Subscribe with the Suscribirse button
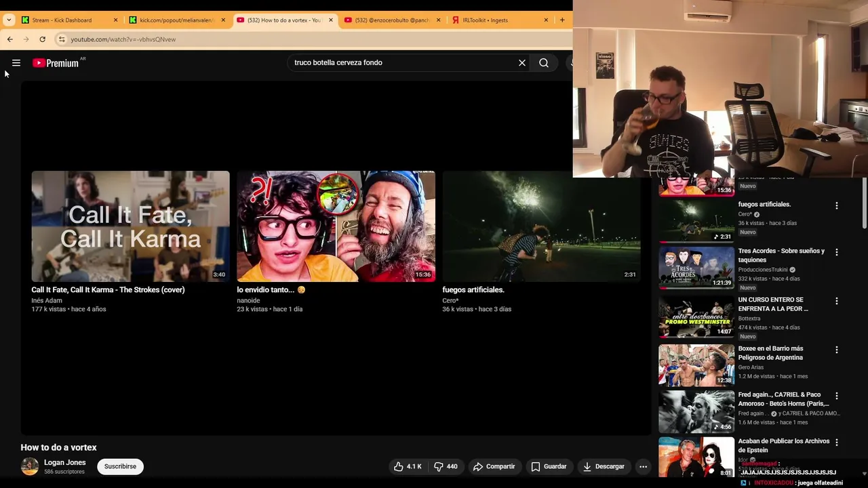Screen dimensions: 868x488 click(x=120, y=466)
